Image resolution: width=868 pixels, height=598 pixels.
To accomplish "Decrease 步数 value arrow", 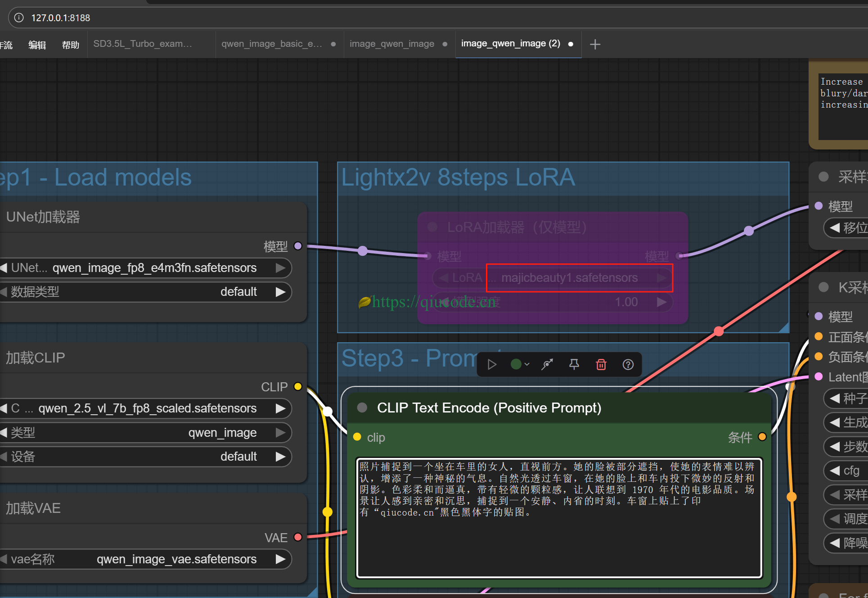I will [x=835, y=446].
